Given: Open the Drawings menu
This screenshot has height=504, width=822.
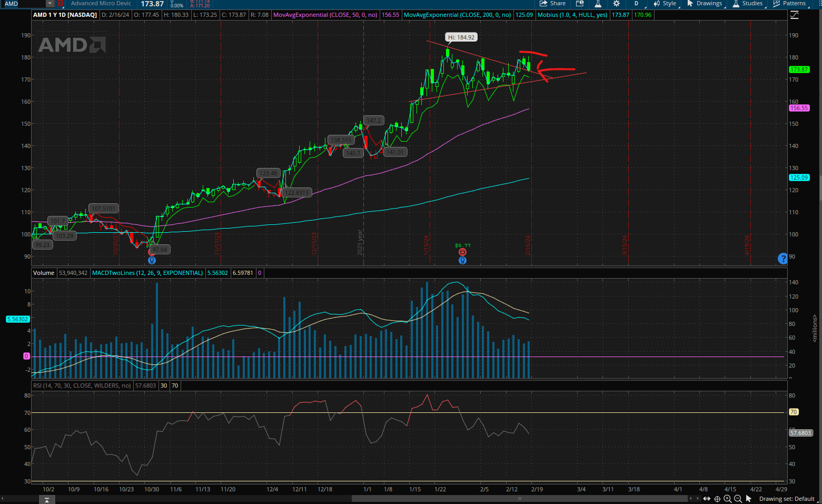Looking at the screenshot, I should coord(705,3).
